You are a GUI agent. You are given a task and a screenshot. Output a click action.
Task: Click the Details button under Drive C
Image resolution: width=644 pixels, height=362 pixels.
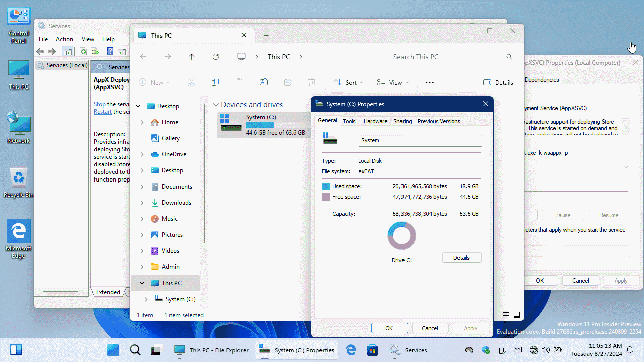point(461,258)
